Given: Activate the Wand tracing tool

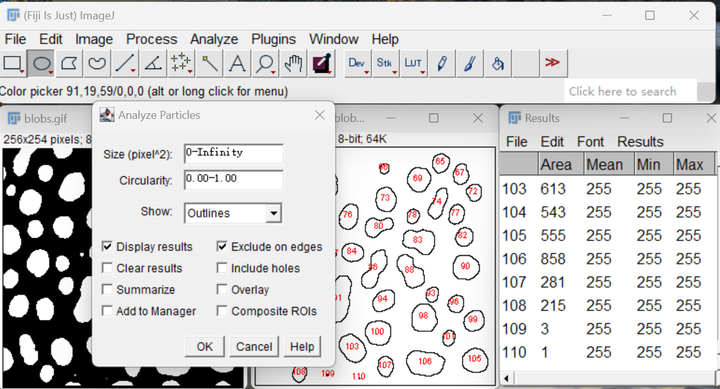Looking at the screenshot, I should click(209, 63).
